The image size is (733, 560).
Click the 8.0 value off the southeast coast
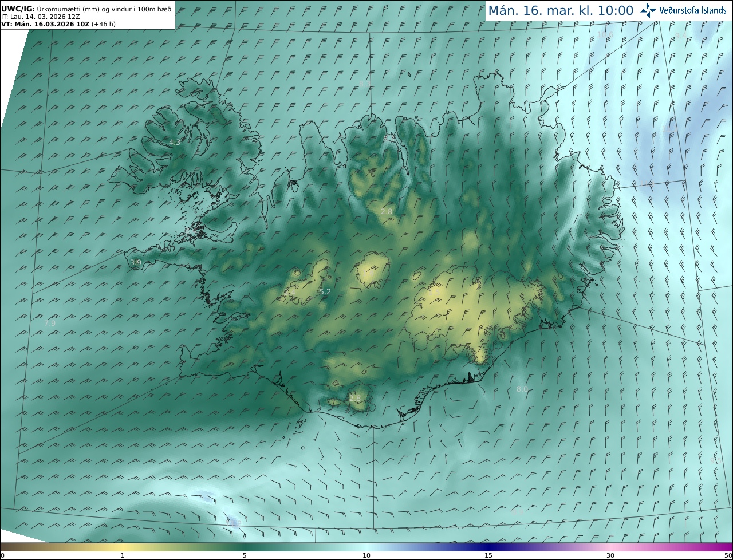coord(522,389)
